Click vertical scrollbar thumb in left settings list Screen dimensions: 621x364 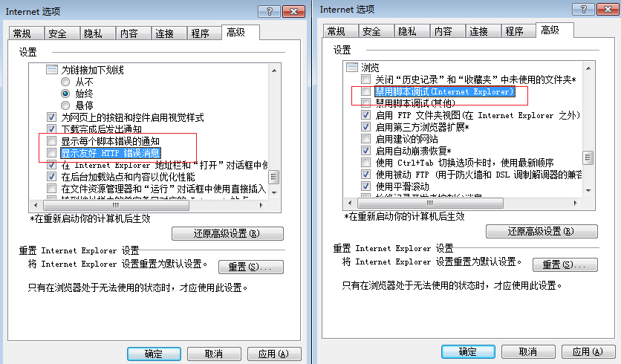click(273, 177)
